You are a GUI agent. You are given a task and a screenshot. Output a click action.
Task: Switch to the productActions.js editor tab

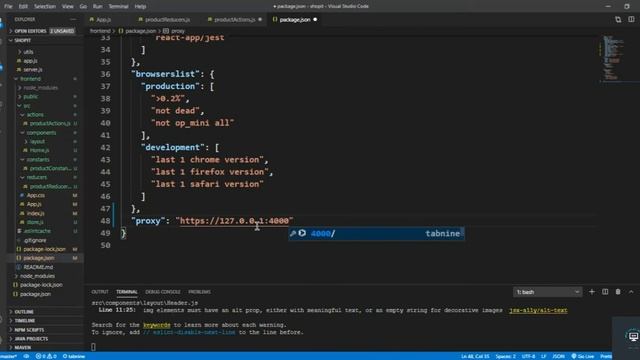234,20
